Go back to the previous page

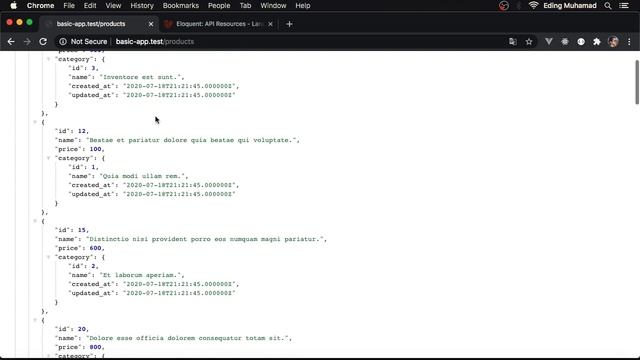click(11, 42)
